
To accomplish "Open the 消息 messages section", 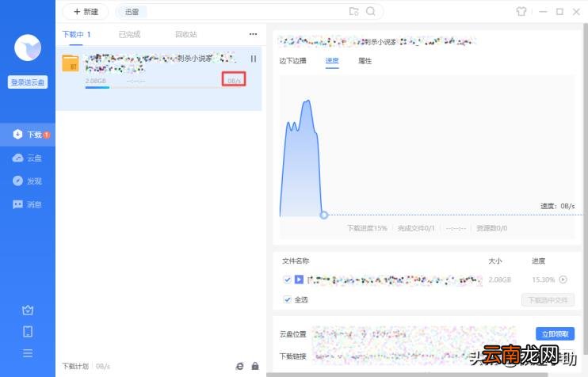I will pyautogui.click(x=28, y=204).
